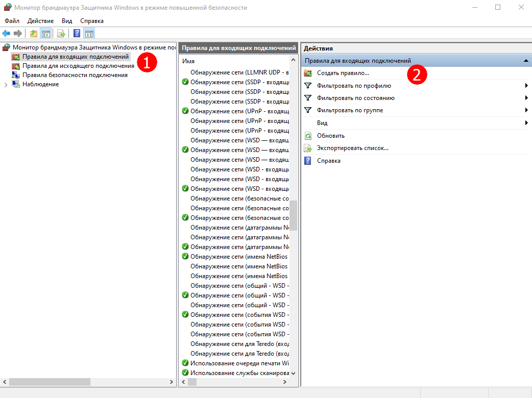Click green check icon of Использование очереди печати row
Viewport: 532px width, 398px height.
click(185, 363)
